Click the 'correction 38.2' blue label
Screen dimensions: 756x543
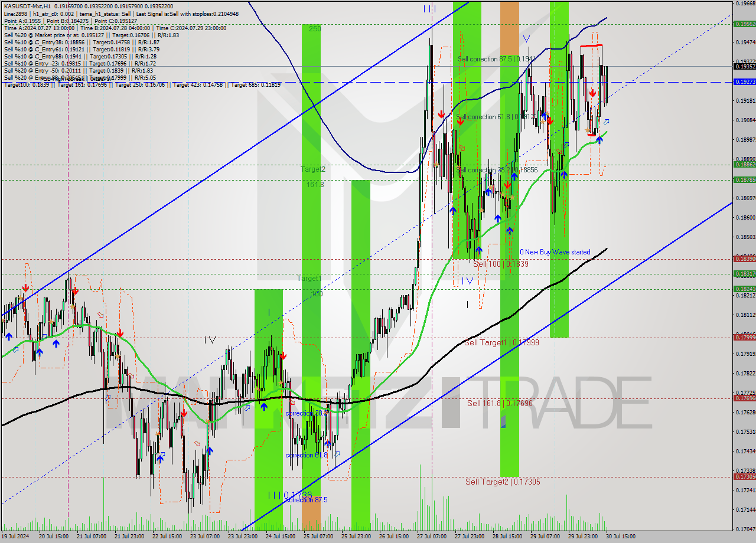(x=307, y=413)
